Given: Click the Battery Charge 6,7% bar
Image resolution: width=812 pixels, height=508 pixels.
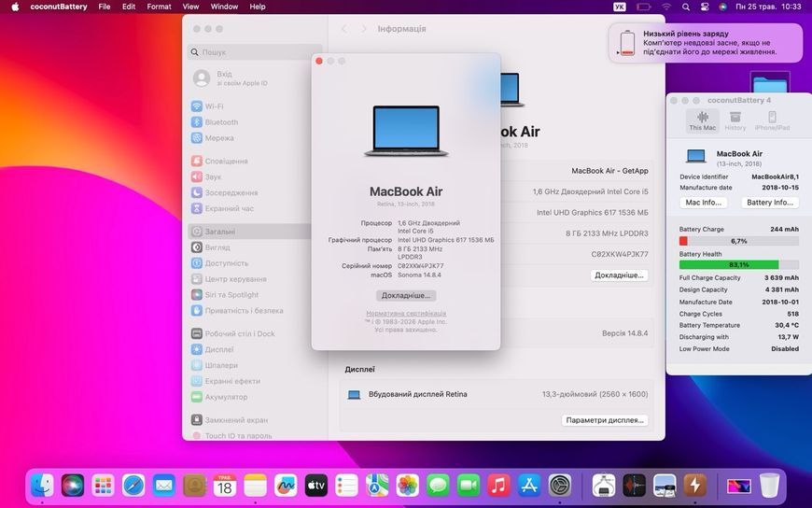Looking at the screenshot, I should [x=738, y=241].
